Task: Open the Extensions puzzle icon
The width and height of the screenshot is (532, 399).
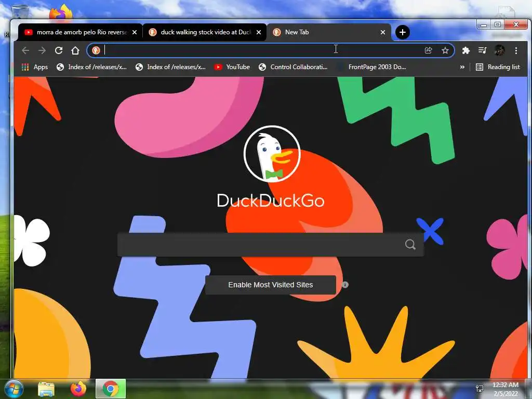Action: [466, 50]
